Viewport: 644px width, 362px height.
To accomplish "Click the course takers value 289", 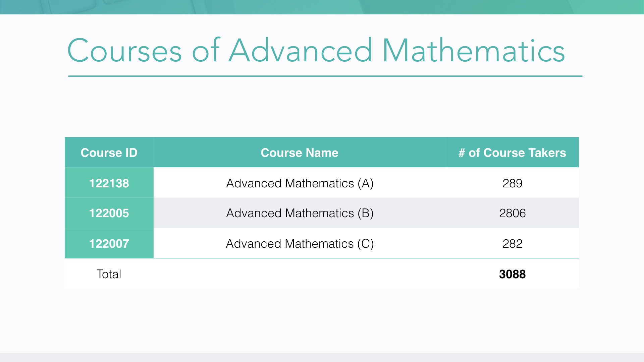I will [512, 183].
